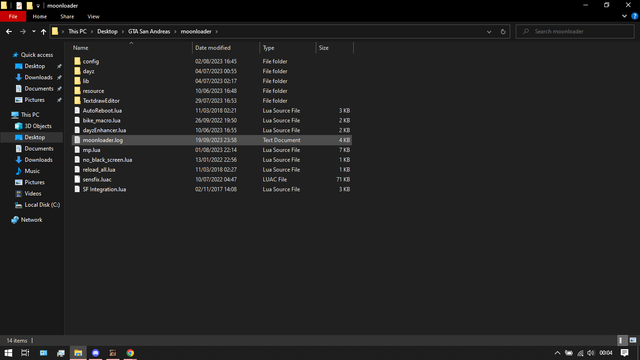Viewport: 640px width, 360px height.
Task: Select Network in navigation pane
Action: (31, 220)
